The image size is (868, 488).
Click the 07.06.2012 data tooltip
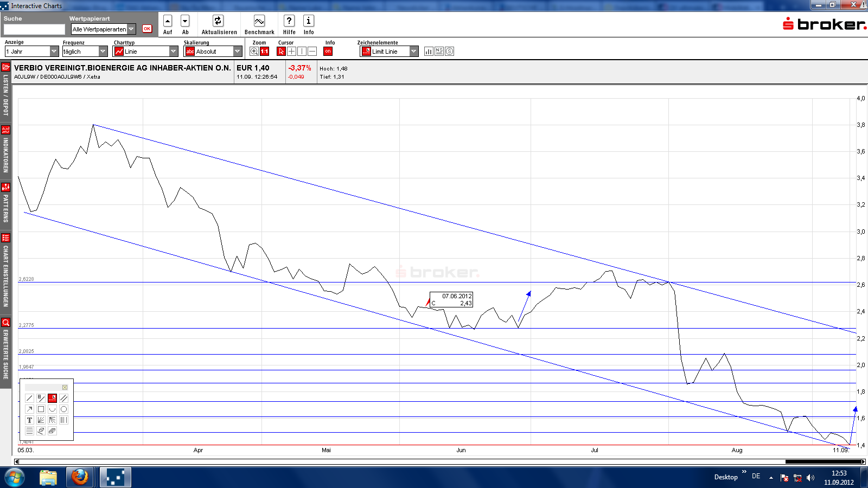(x=451, y=299)
